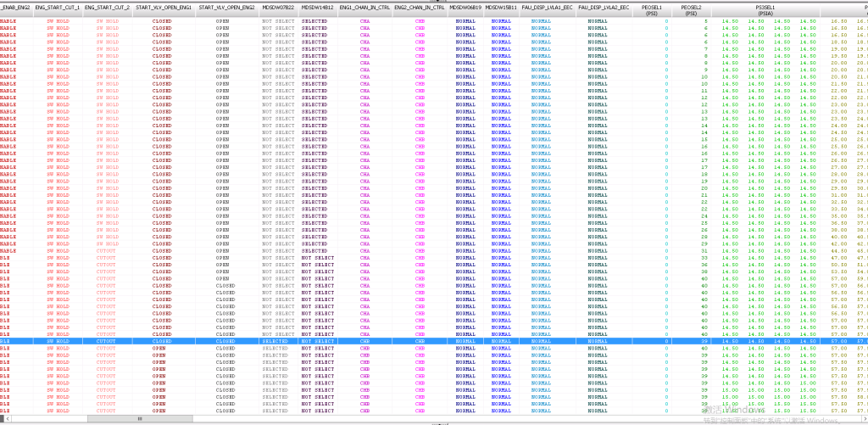
Task: Click CUTOUT cell in the blue highlighted row
Action: (x=107, y=341)
